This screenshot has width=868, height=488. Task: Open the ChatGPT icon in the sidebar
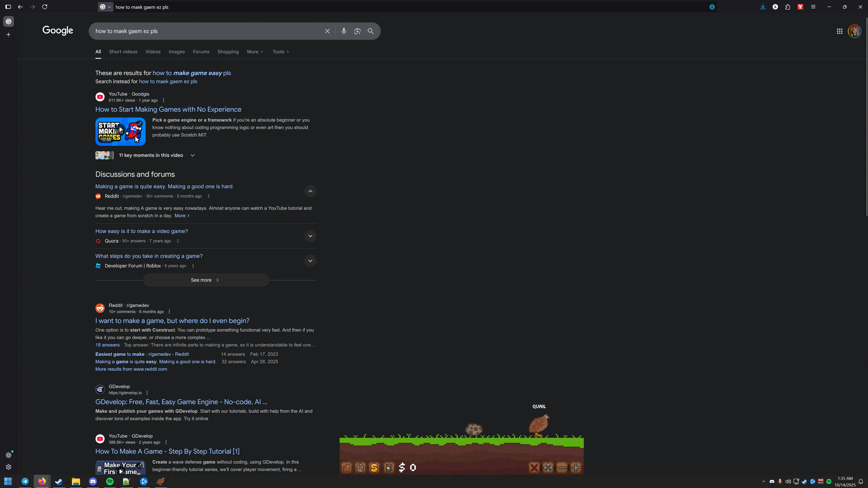(x=9, y=455)
